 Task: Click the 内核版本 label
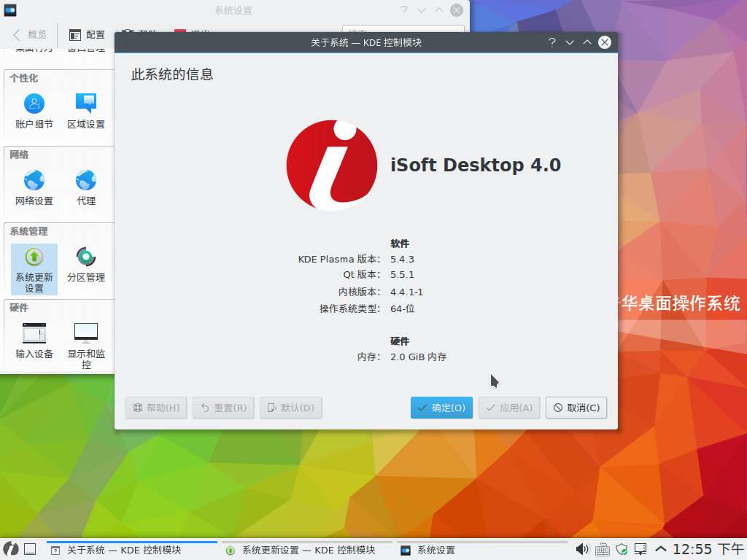coord(359,292)
